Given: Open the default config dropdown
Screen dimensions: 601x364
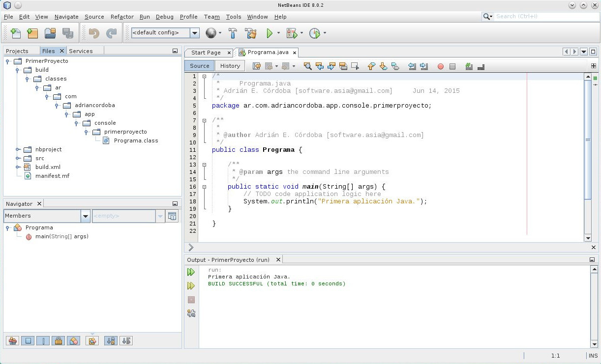Looking at the screenshot, I should coord(195,33).
